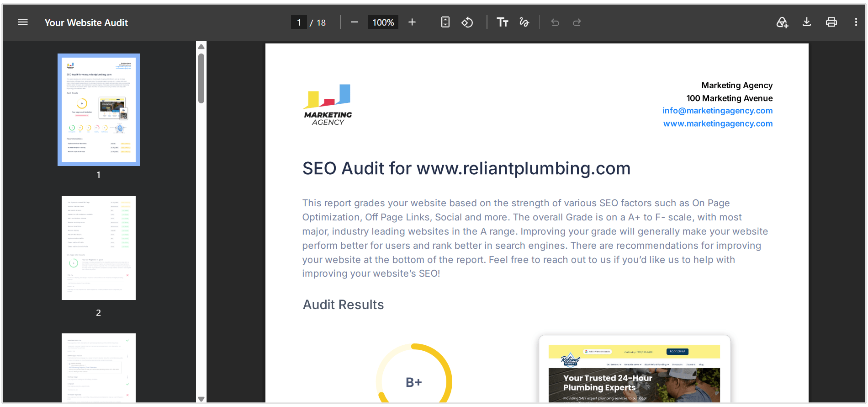Click the current page number field
The height and width of the screenshot is (407, 868).
click(x=299, y=22)
